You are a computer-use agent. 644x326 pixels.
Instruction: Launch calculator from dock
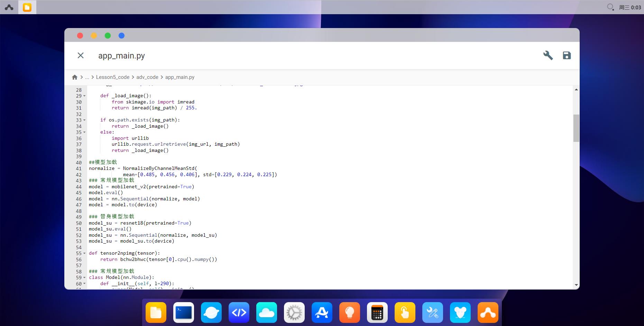click(377, 313)
